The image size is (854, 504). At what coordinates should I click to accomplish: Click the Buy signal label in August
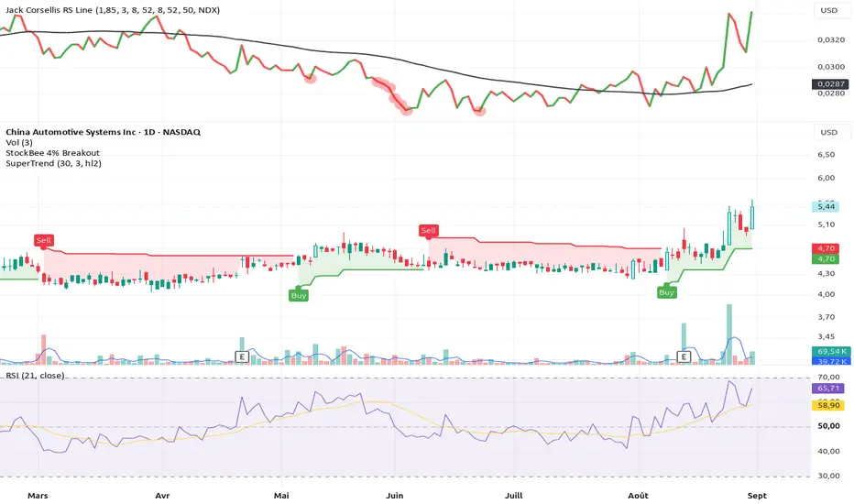click(667, 292)
